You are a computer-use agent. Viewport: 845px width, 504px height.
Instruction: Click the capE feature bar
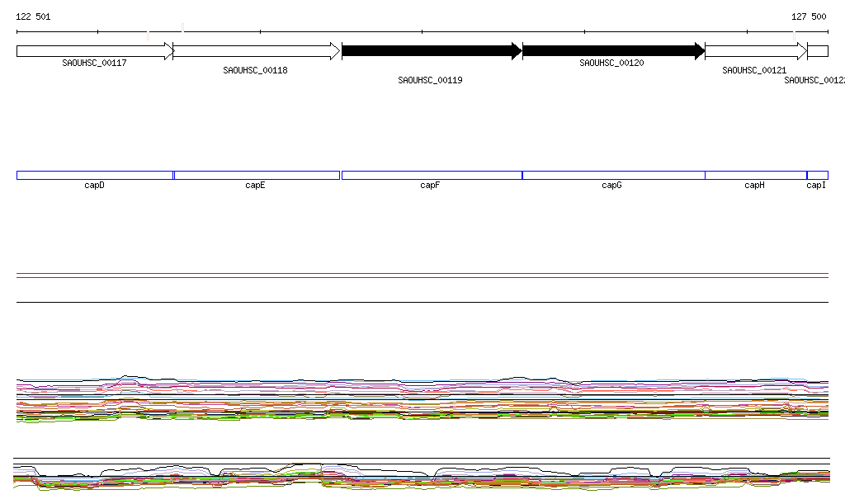[x=256, y=175]
